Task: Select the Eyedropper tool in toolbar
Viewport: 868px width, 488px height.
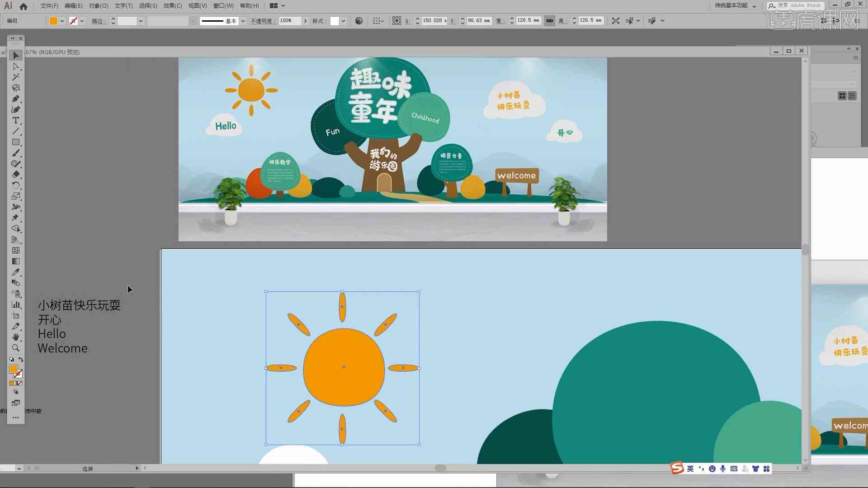Action: (16, 272)
